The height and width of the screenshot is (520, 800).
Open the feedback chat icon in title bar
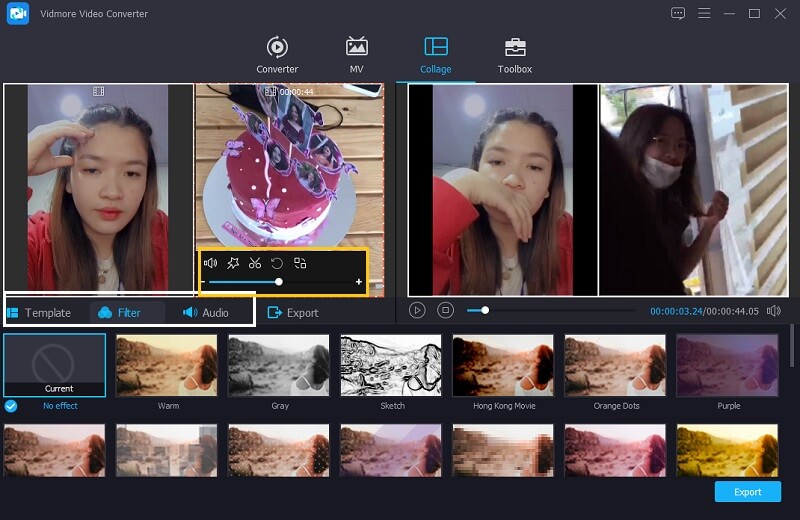[678, 13]
